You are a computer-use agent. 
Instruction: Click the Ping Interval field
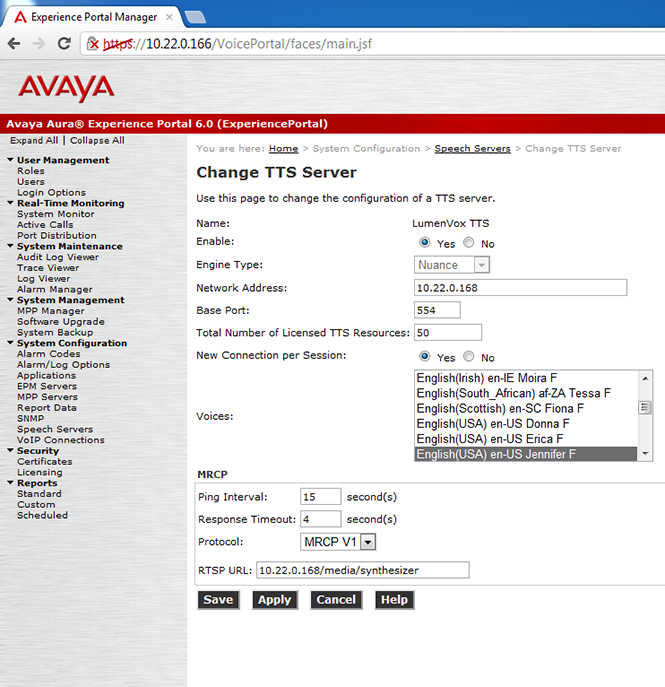[320, 496]
